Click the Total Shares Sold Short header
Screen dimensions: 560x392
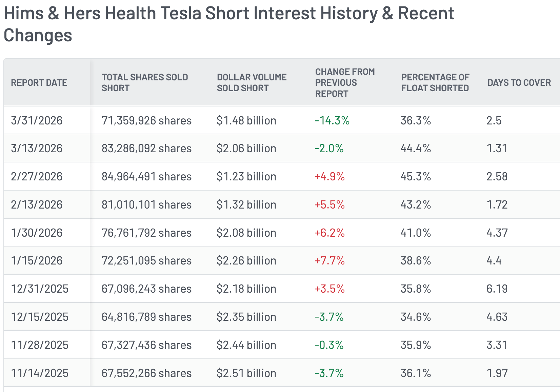[145, 83]
